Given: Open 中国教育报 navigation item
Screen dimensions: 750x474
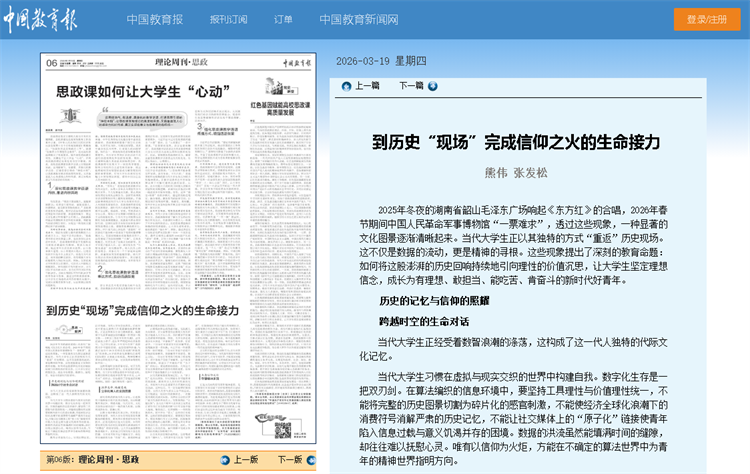Looking at the screenshot, I should pyautogui.click(x=155, y=20).
